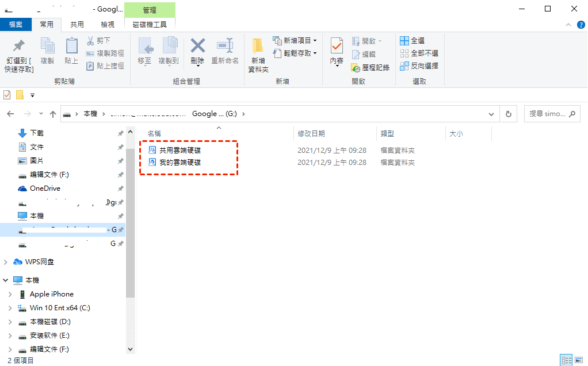This screenshot has width=588, height=366.
Task: Sort by the Type (類型) column
Action: [387, 134]
